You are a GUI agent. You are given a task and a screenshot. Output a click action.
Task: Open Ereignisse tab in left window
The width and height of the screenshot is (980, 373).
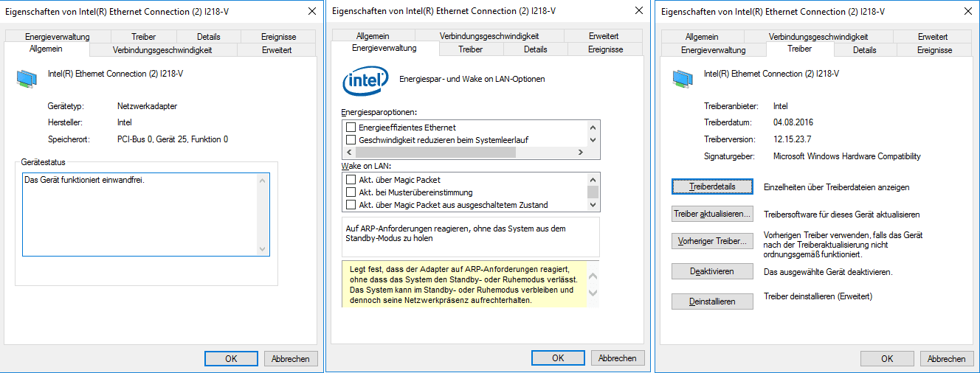click(279, 36)
